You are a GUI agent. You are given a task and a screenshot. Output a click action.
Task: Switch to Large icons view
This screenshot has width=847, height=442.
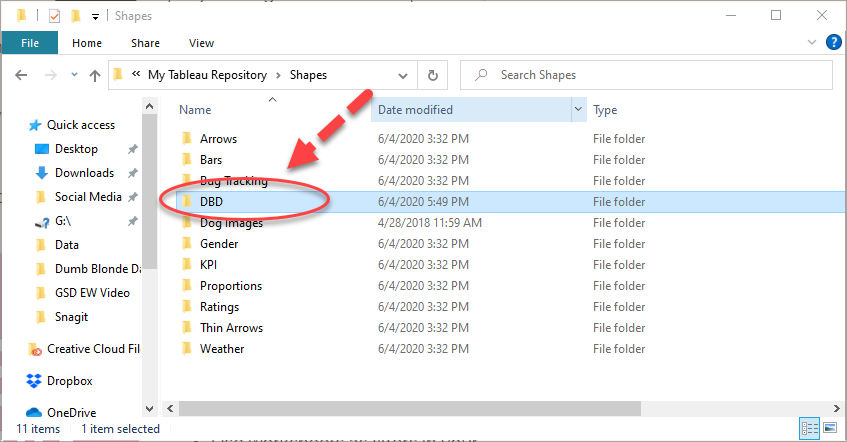[830, 428]
